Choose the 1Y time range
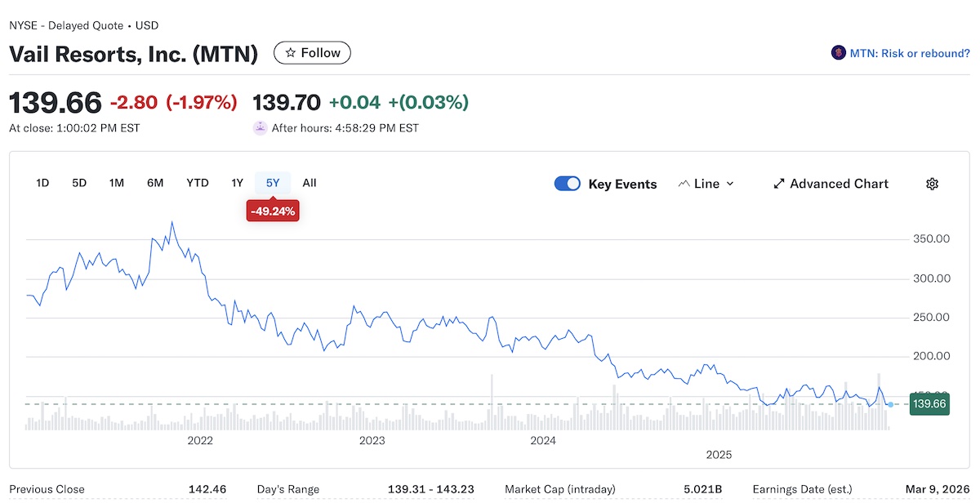 click(x=237, y=183)
